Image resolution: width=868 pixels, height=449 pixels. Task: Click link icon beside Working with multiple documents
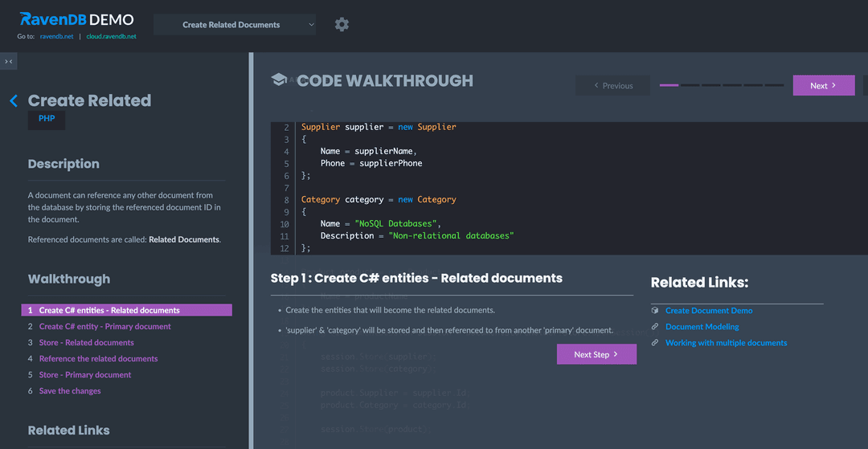[655, 343]
